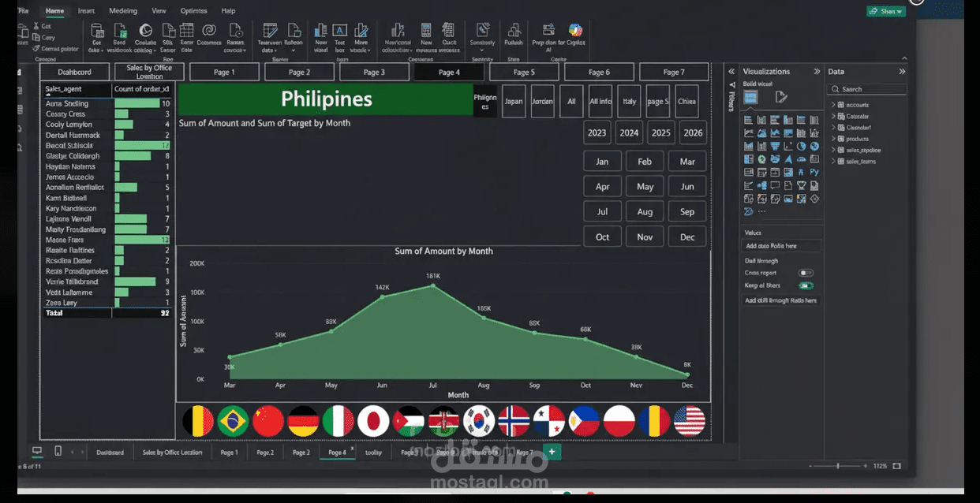980x503 pixels.
Task: Switch to the View ribbon tab
Action: tap(159, 11)
